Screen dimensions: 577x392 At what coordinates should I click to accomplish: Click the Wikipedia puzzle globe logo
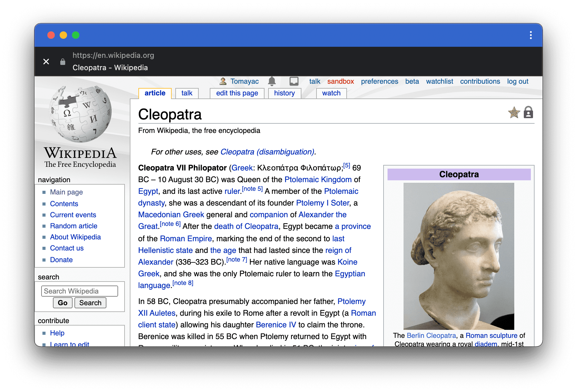(81, 114)
